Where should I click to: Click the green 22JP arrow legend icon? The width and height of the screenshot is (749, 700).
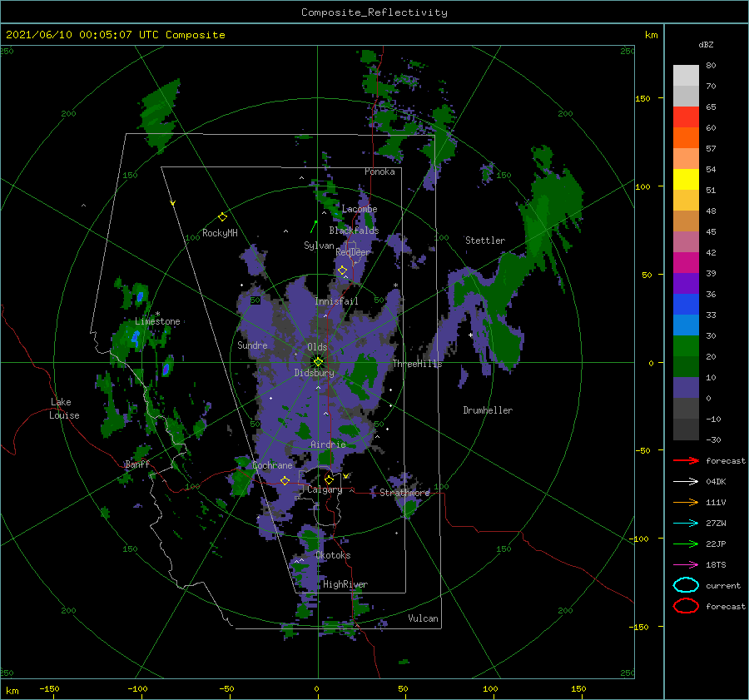click(x=686, y=544)
